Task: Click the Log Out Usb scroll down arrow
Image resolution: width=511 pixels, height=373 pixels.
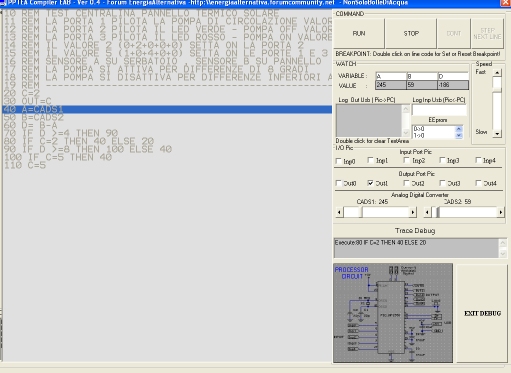Action: tap(406, 132)
